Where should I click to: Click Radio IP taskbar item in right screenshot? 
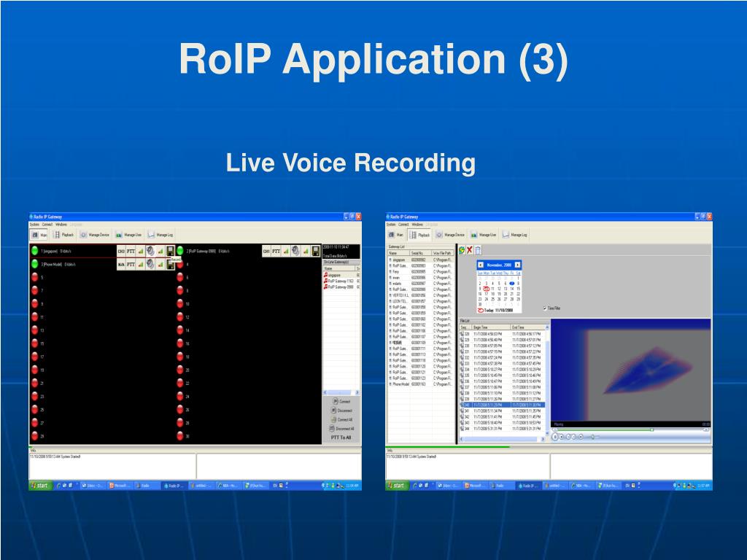click(530, 486)
